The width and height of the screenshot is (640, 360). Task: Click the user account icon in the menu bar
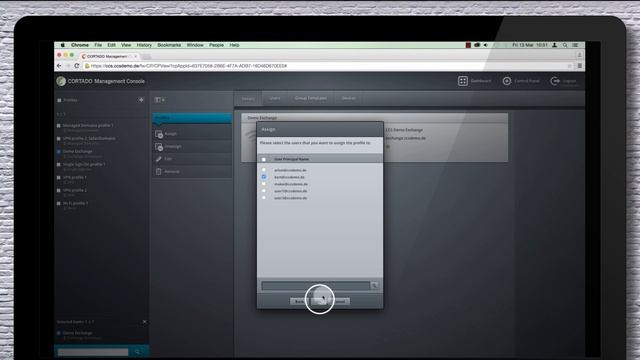pos(555,45)
